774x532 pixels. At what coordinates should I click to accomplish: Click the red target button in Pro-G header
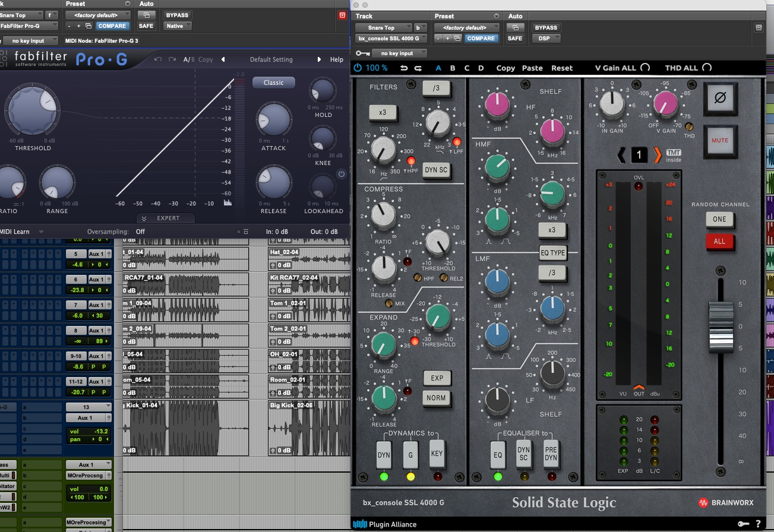(342, 15)
